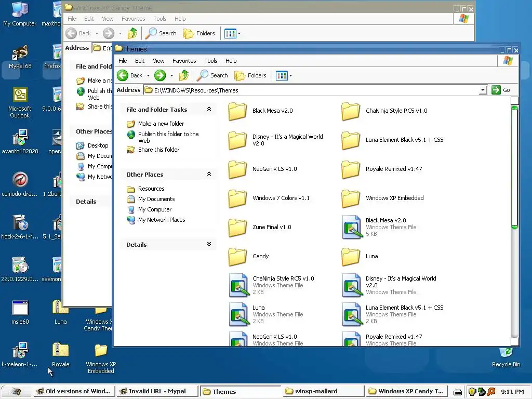Image resolution: width=532 pixels, height=399 pixels.
Task: Select the ChaNinja Style RC5 v1.0 theme file
Action: click(271, 285)
